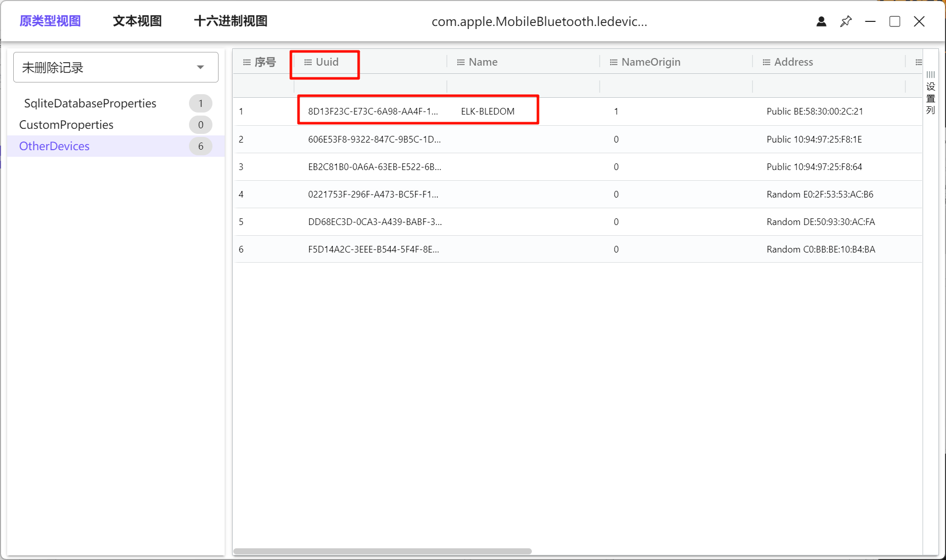This screenshot has width=946, height=560.
Task: Select the OtherDevices table
Action: point(55,146)
